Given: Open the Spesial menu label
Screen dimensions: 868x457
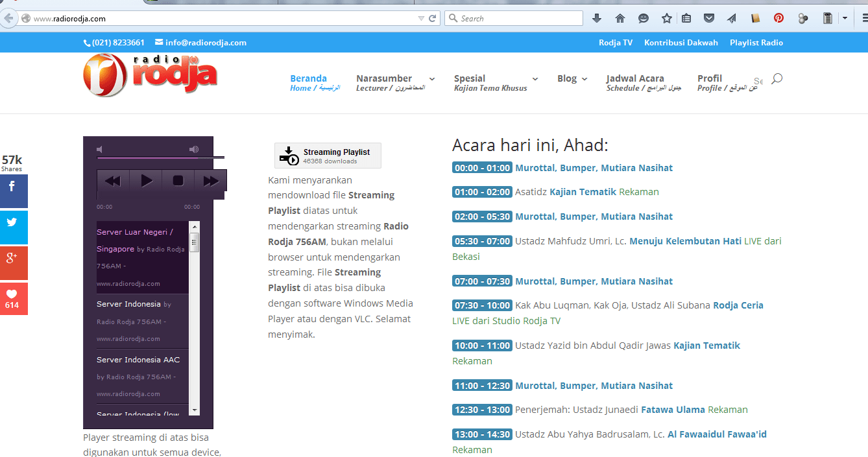Looking at the screenshot, I should (x=490, y=83).
